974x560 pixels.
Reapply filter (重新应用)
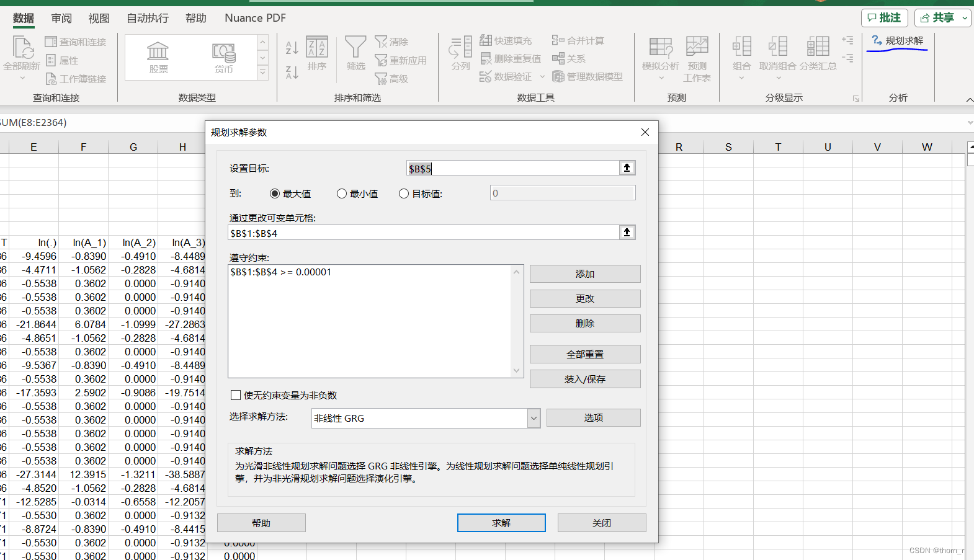(401, 60)
